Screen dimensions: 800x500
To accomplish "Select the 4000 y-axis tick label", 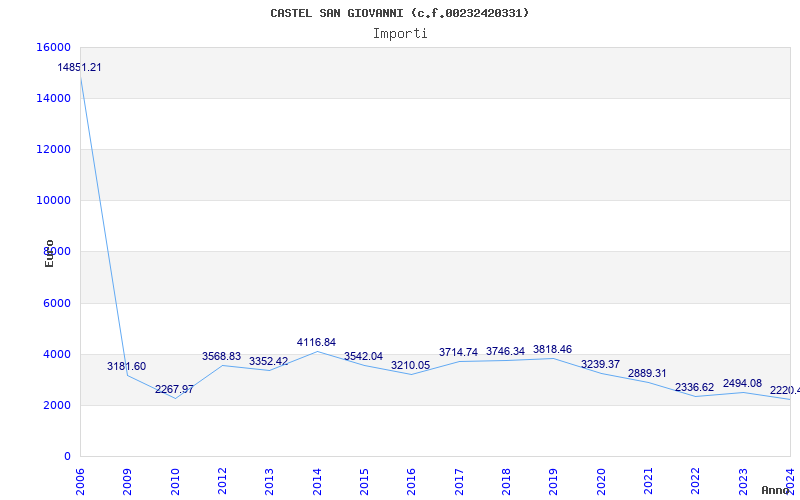I will pyautogui.click(x=57, y=354).
